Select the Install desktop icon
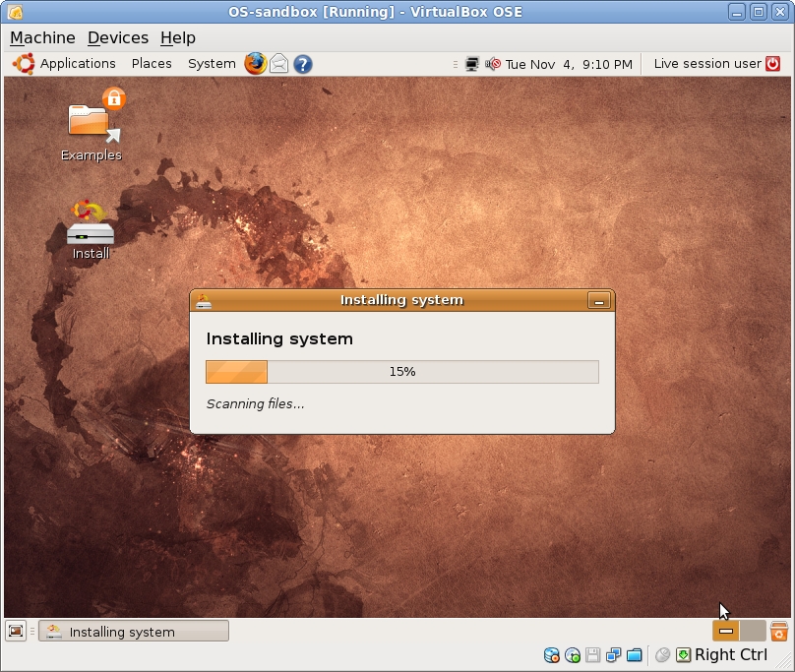The height and width of the screenshot is (672, 795). pyautogui.click(x=91, y=230)
